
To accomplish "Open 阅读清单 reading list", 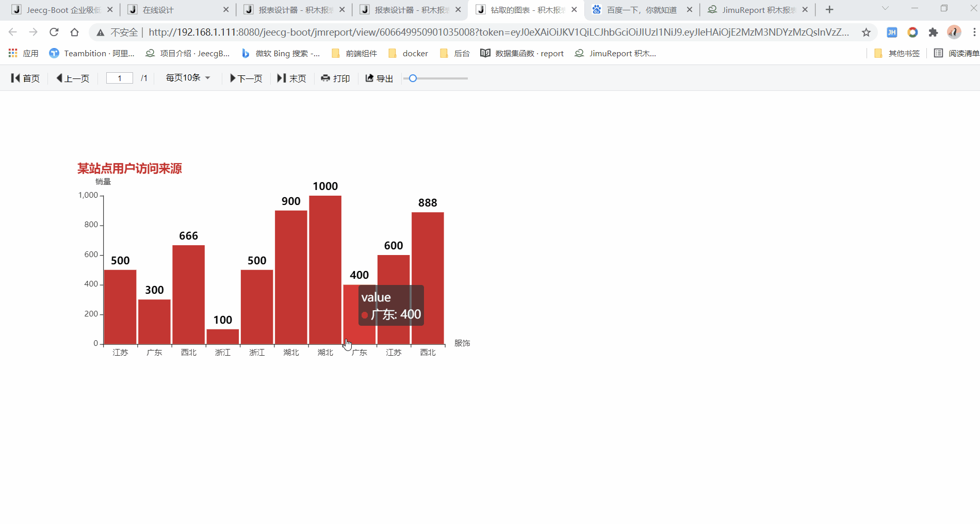I will point(957,53).
